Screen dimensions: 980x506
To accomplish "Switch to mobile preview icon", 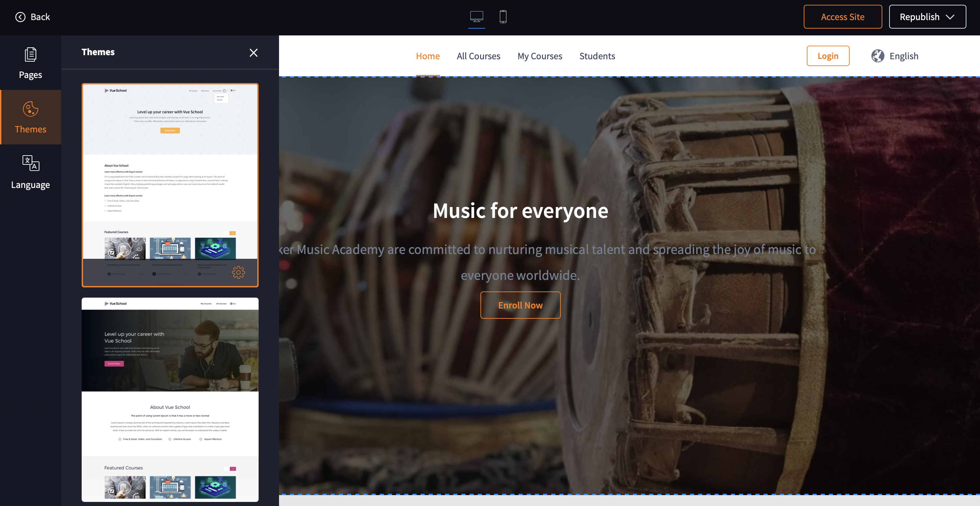I will pos(503,17).
